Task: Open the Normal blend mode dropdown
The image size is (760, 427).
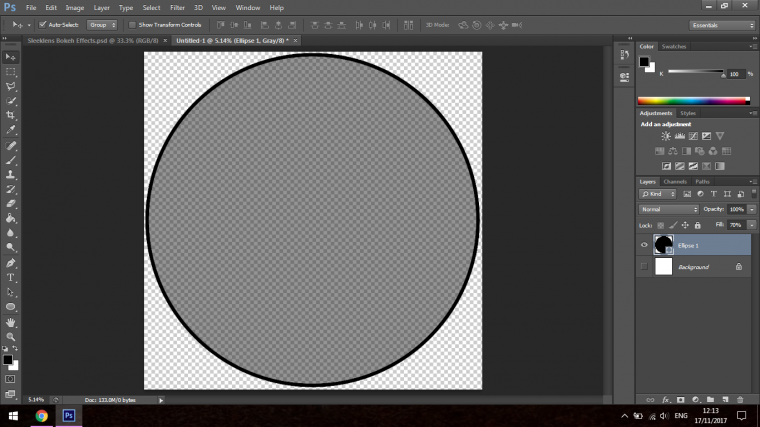Action: tap(668, 209)
